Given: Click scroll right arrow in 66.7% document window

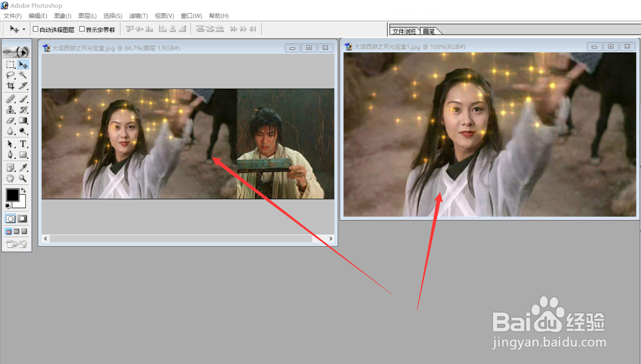Looking at the screenshot, I should 331,239.
